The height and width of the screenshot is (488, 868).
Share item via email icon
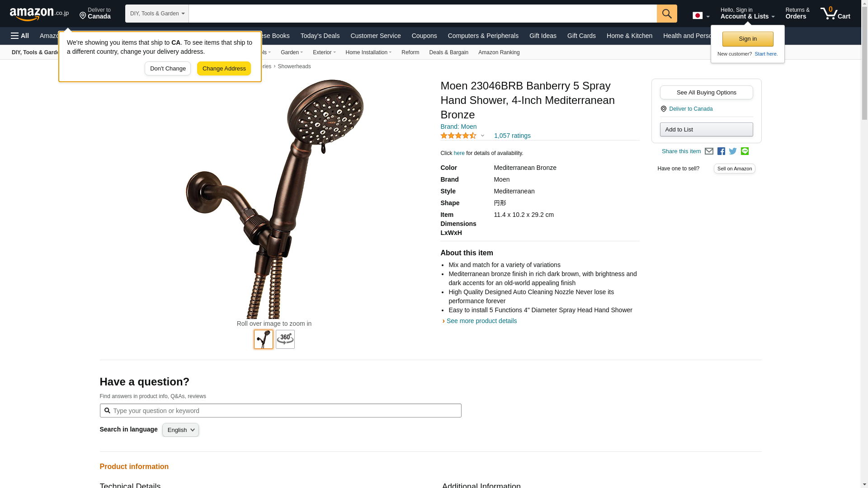(x=709, y=151)
